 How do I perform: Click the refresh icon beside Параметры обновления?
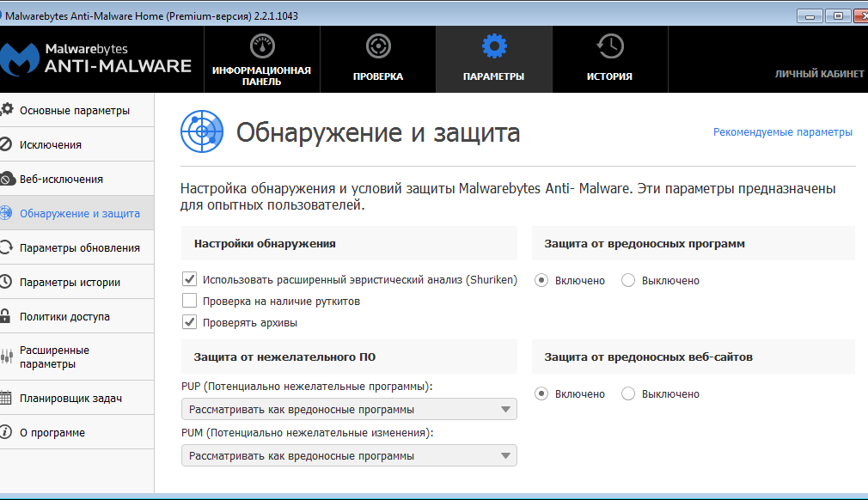tap(5, 247)
